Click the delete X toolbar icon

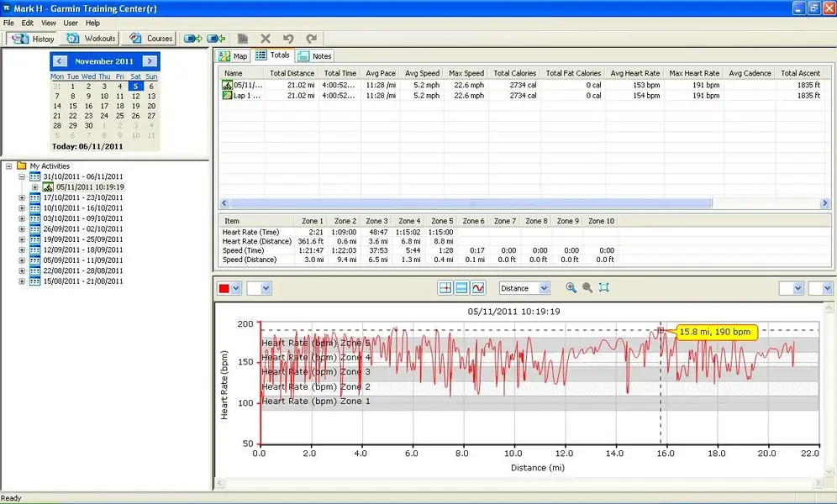(x=266, y=39)
